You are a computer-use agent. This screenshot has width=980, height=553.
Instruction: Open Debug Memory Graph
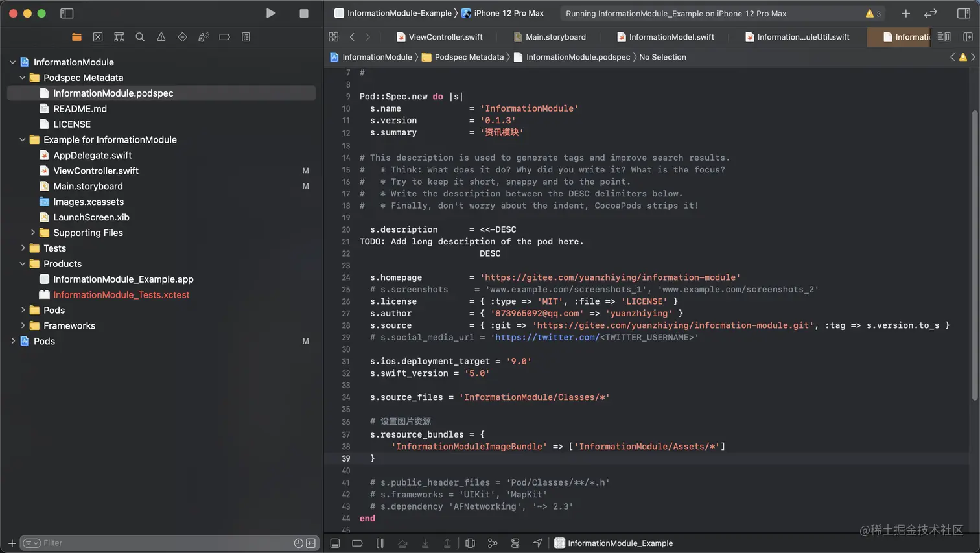(x=493, y=543)
